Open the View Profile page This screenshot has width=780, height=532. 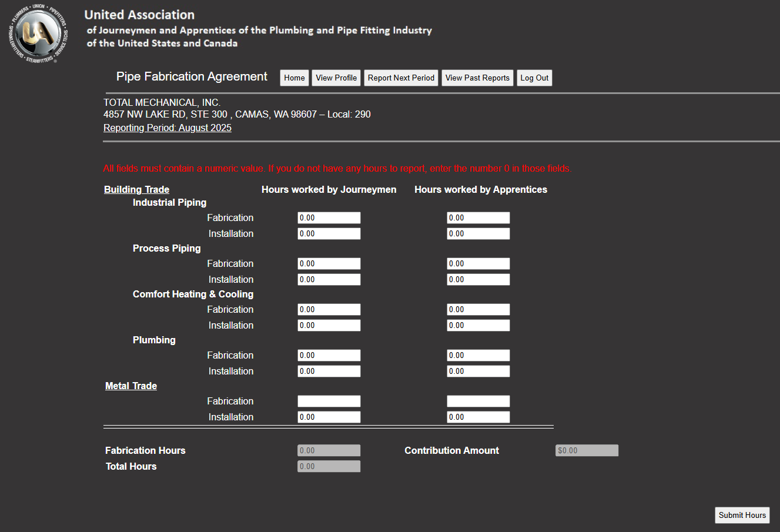336,78
